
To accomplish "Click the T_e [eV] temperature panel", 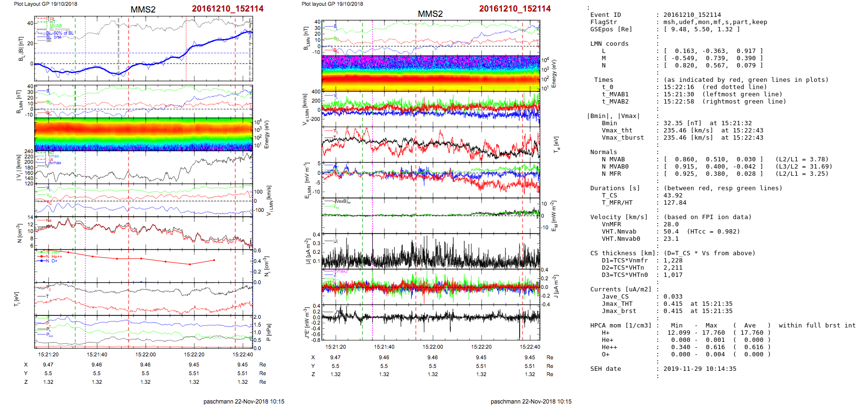I will click(431, 144).
